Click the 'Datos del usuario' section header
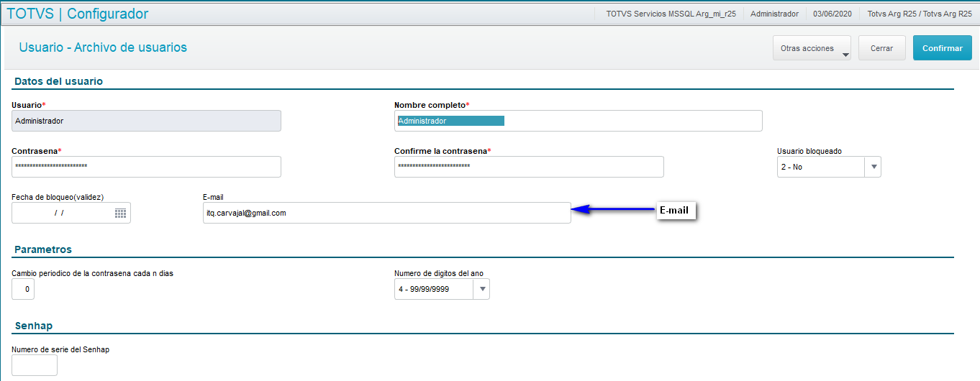This screenshot has width=980, height=381. (x=58, y=81)
